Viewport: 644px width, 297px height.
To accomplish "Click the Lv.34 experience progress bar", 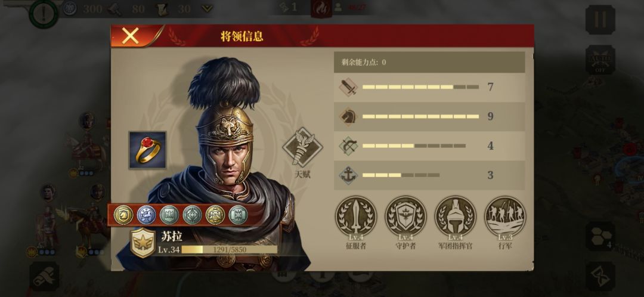I will (x=229, y=249).
